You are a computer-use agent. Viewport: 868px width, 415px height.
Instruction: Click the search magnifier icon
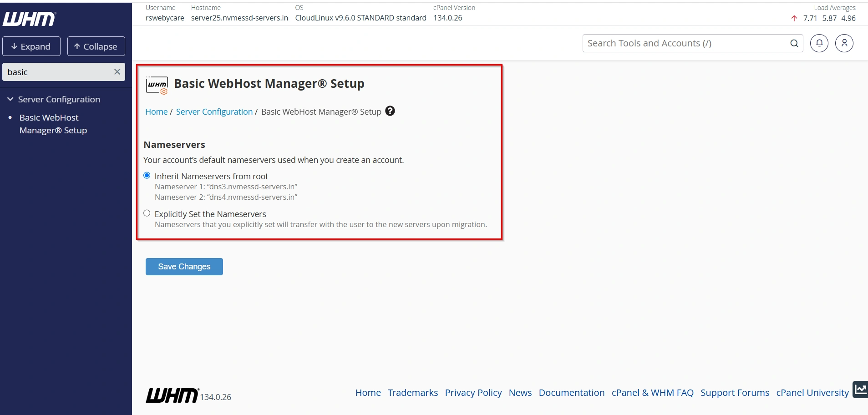(x=794, y=43)
